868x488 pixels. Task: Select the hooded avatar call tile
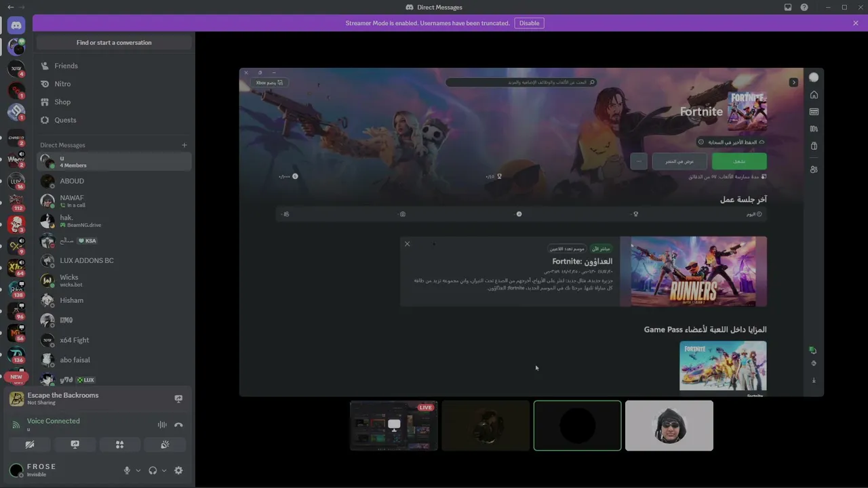669,426
